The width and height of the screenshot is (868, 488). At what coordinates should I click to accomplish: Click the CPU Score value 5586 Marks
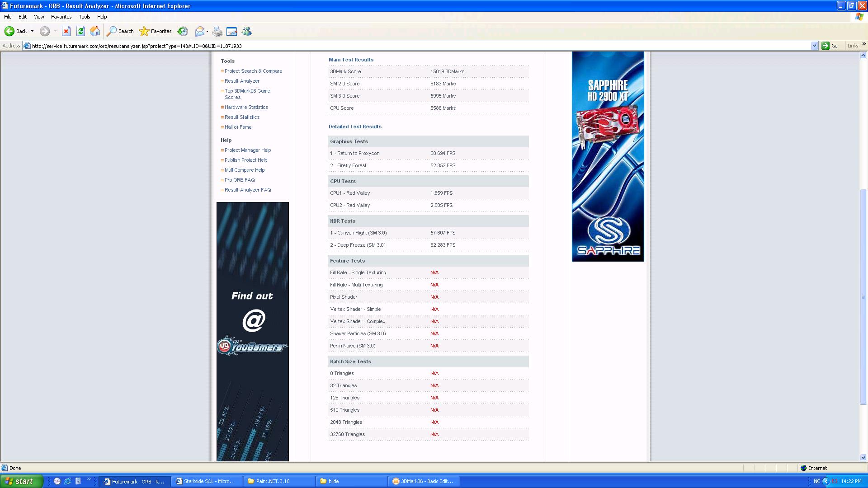443,108
